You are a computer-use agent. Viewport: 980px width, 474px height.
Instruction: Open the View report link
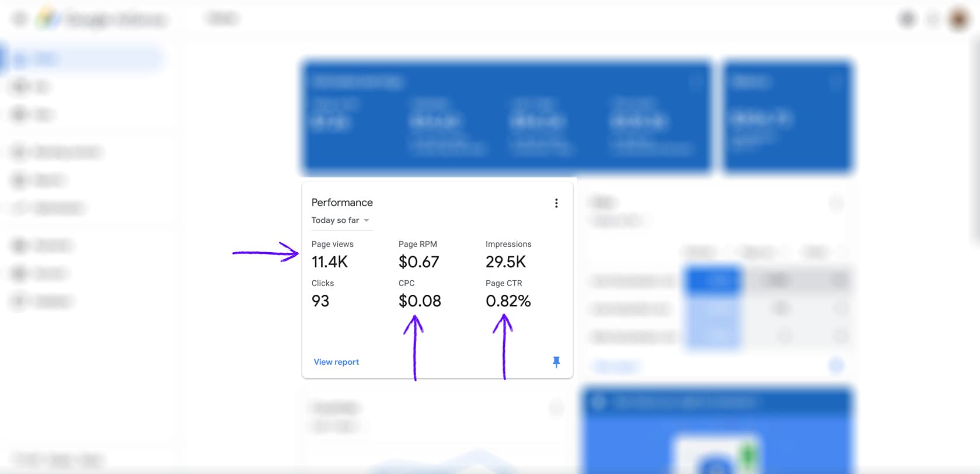point(336,362)
